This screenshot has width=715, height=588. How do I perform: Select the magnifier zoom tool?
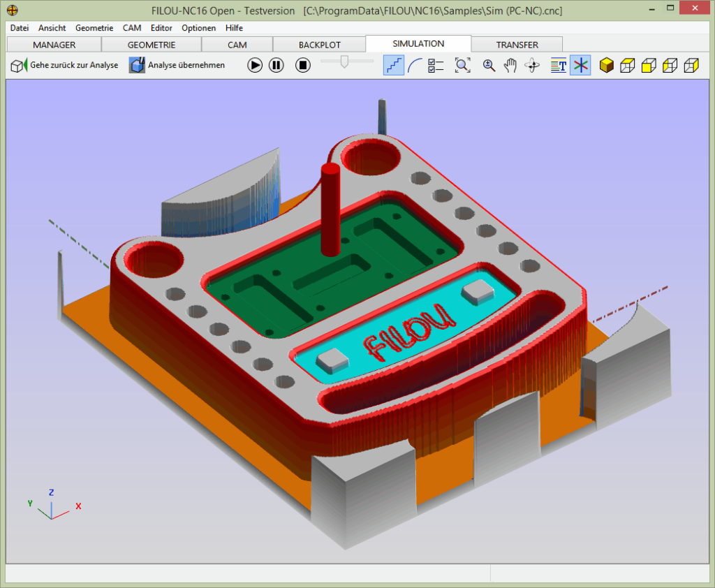[x=489, y=65]
